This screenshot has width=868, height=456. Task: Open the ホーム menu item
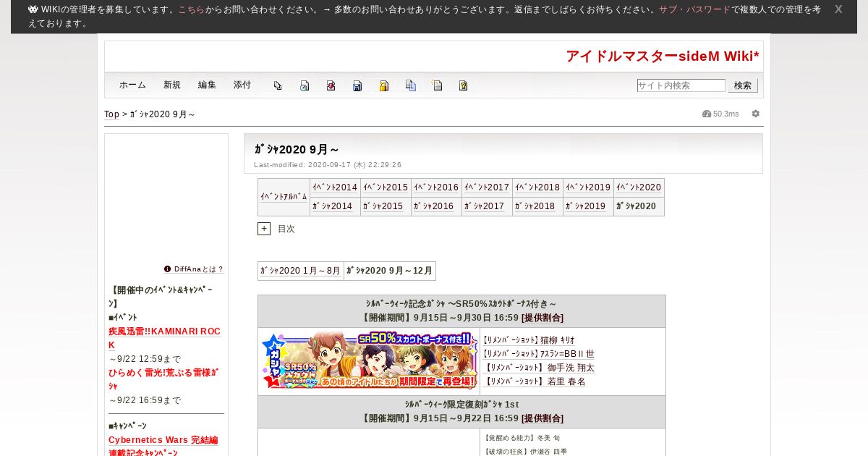click(132, 85)
